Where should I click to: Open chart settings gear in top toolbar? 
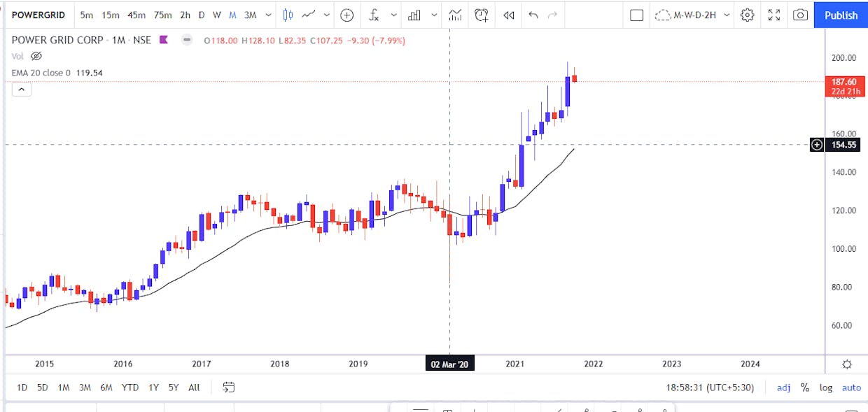coord(747,15)
